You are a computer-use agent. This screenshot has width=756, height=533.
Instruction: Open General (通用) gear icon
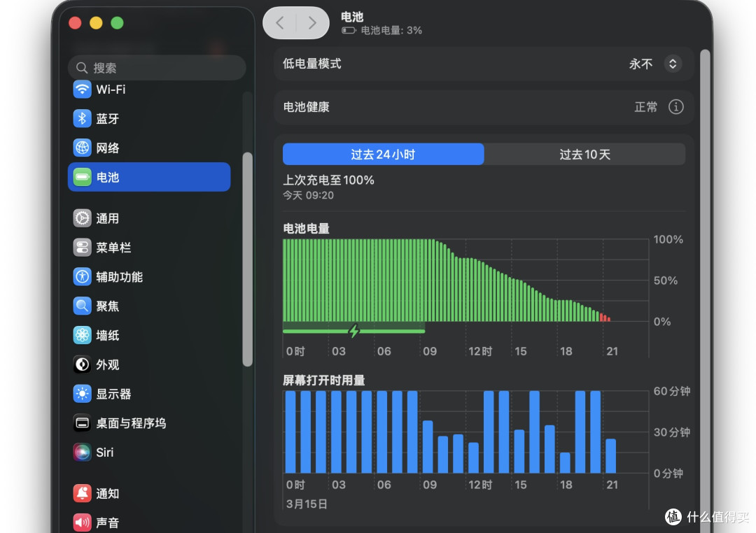pos(83,218)
